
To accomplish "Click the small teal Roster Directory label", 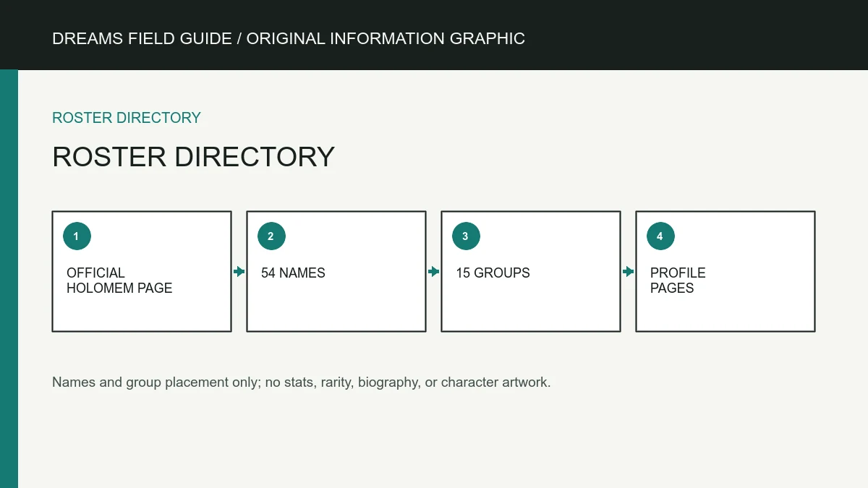I will point(127,118).
